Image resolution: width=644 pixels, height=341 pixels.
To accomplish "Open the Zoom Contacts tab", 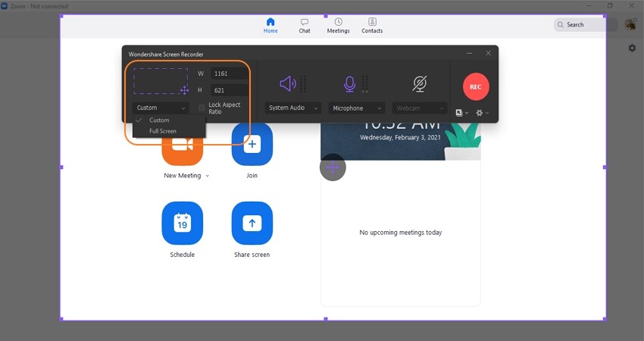I will point(372,26).
